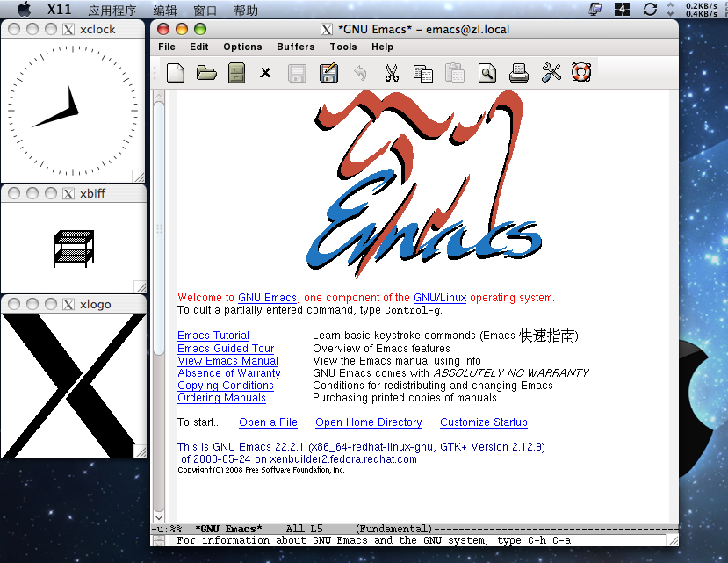This screenshot has width=728, height=563.
Task: Click the scrollbar up arrow in Emacs
Action: [x=159, y=96]
